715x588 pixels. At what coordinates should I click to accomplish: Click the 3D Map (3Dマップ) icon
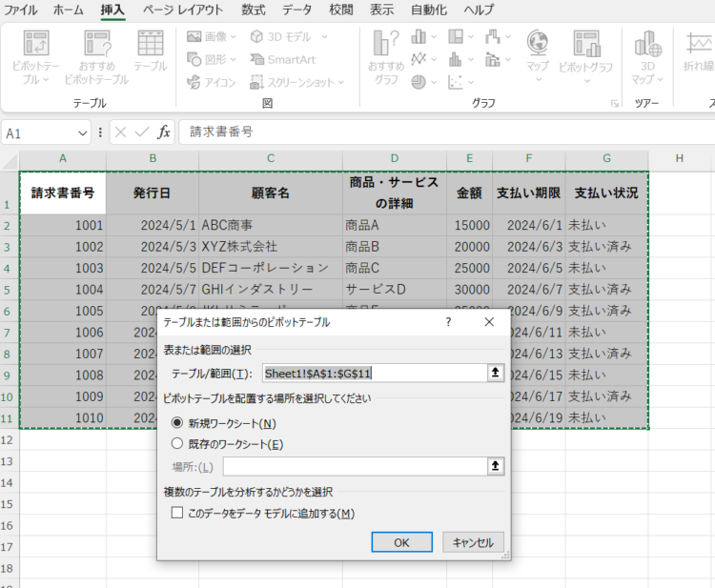(648, 47)
